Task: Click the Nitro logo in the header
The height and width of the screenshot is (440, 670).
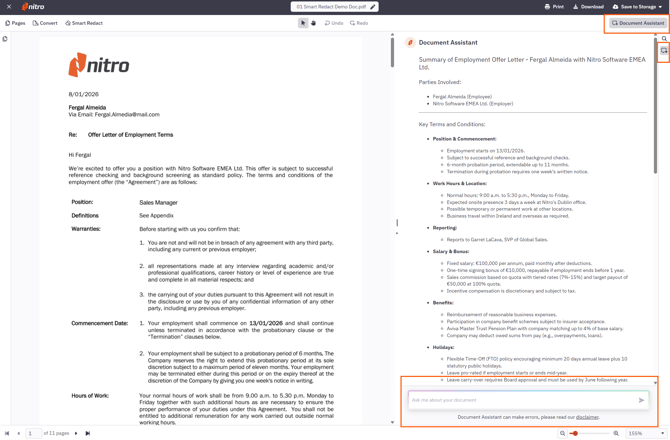Action: click(x=33, y=7)
